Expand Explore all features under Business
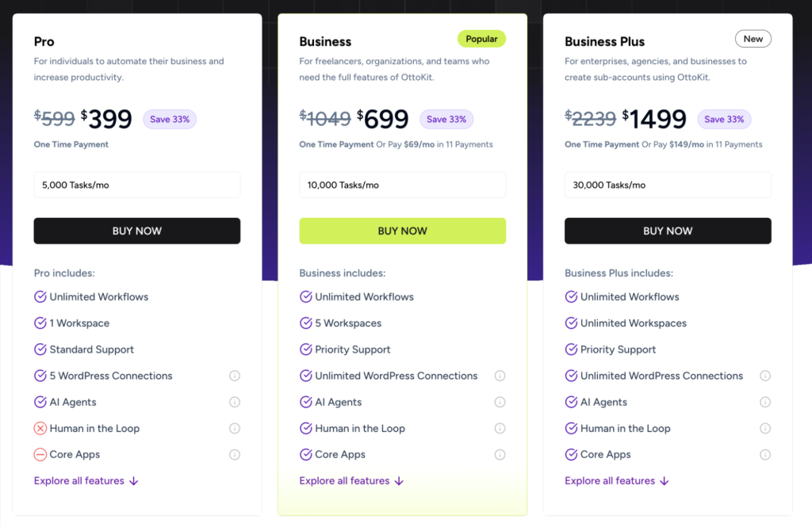Screen dimensions: 812x527 coord(351,481)
